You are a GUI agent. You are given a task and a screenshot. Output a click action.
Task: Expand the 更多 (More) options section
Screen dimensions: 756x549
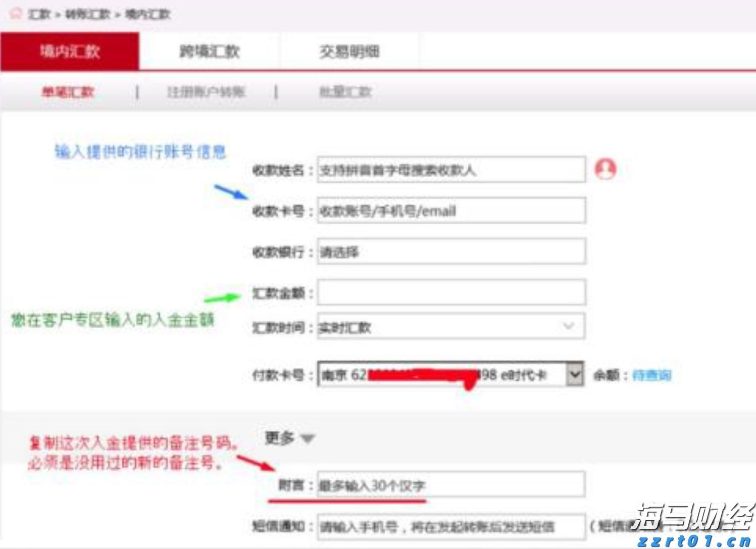coord(288,438)
